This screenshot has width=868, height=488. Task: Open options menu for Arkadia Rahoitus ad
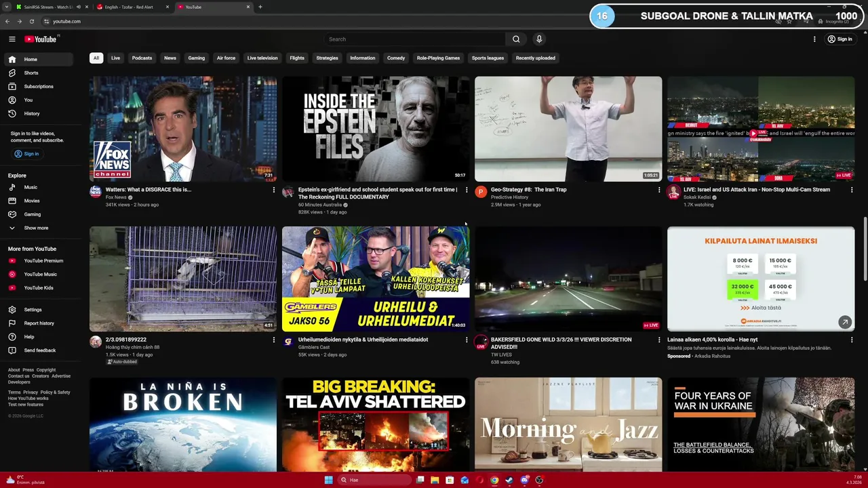852,340
